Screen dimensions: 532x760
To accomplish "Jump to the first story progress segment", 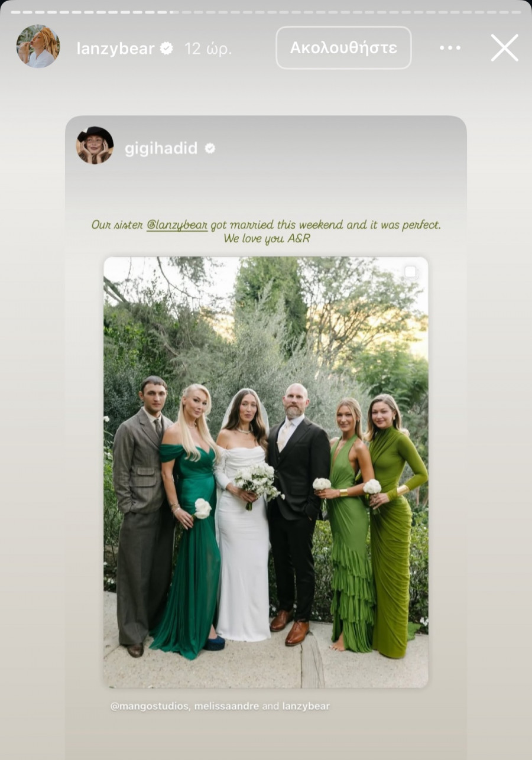I will pyautogui.click(x=17, y=12).
